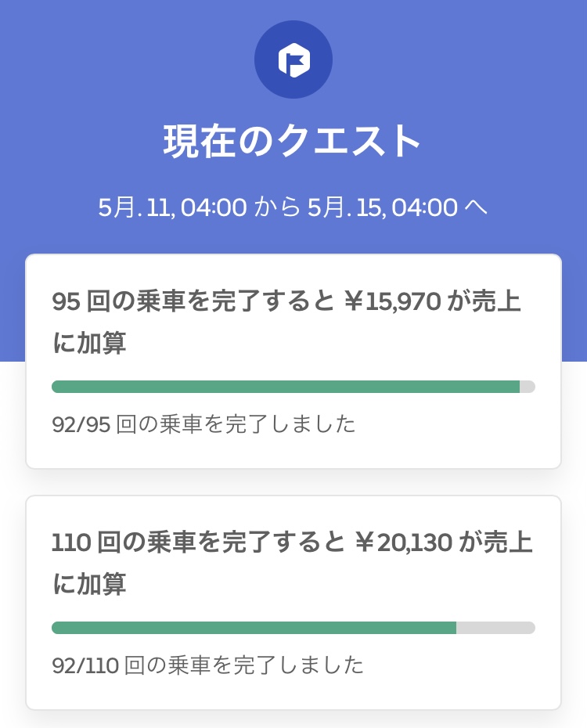Click gray unfilled part of 110-ride progress bar
Image resolution: width=587 pixels, height=728 pixels.
(x=495, y=628)
